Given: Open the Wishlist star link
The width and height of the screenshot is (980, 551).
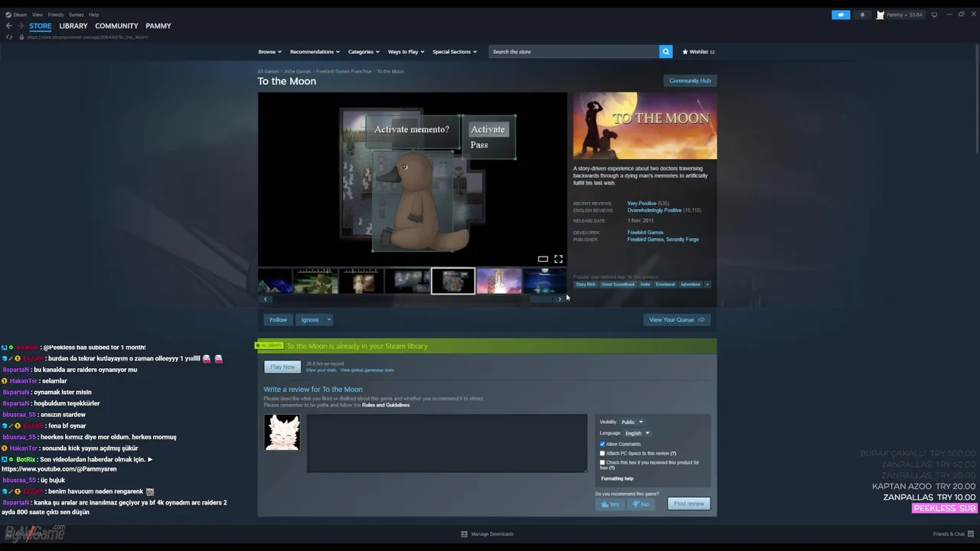Looking at the screenshot, I should [698, 51].
